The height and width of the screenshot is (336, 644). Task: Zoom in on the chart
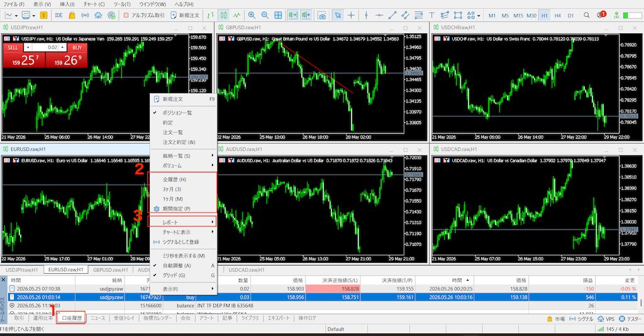252,15
